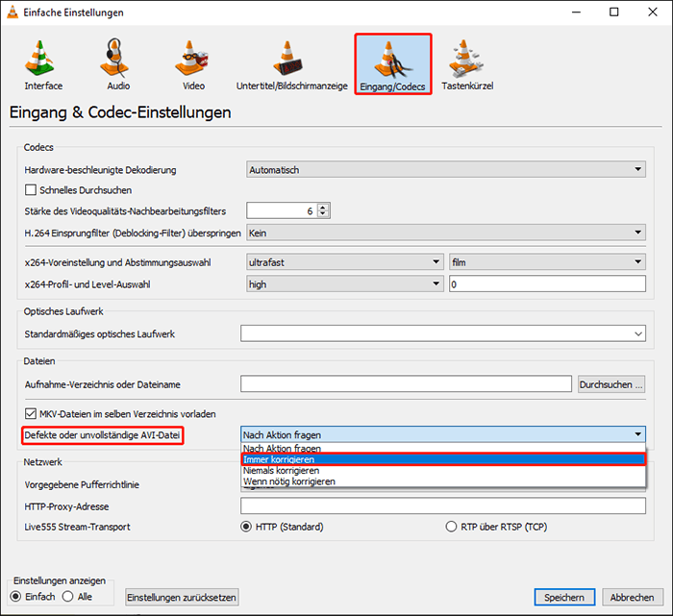Select Immer korrigieren option

443,459
